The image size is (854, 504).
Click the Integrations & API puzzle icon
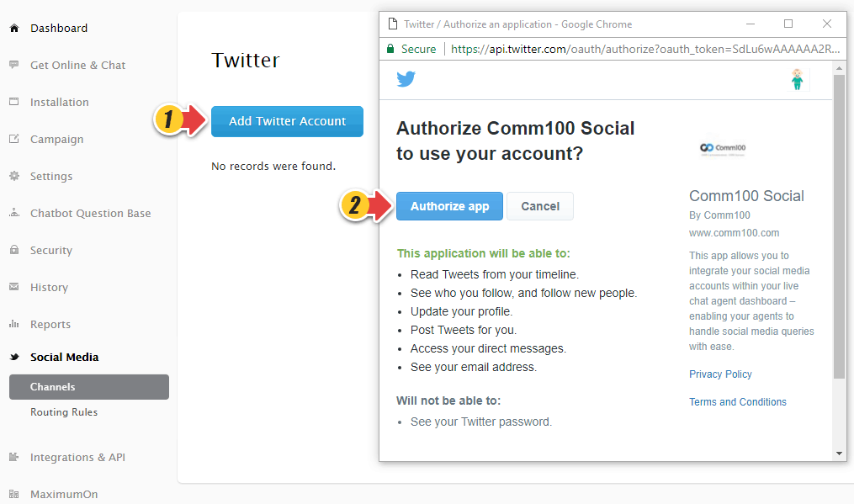[14, 457]
